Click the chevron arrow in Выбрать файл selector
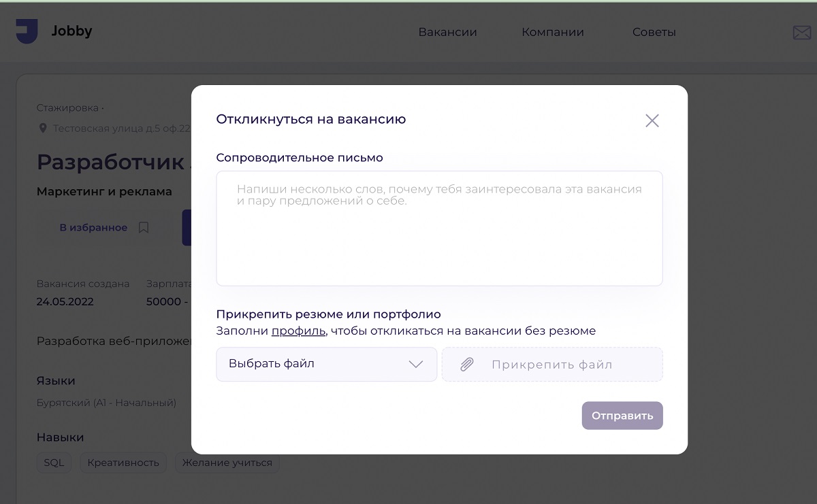Screen dimensions: 817x504 [x=417, y=364]
